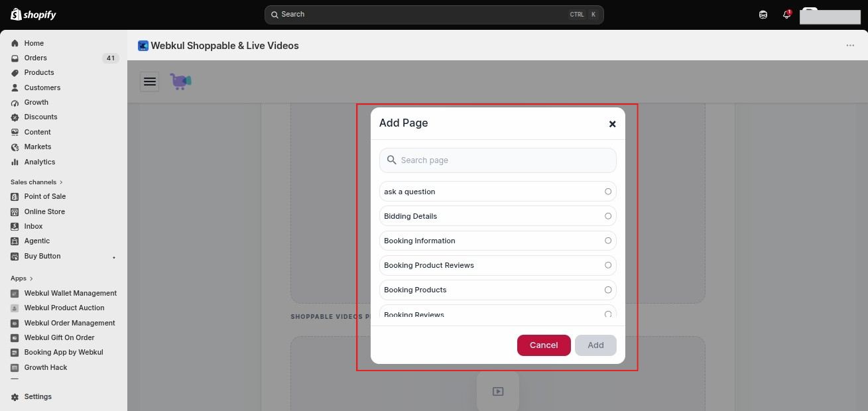Click the Customers person icon

[x=15, y=88]
